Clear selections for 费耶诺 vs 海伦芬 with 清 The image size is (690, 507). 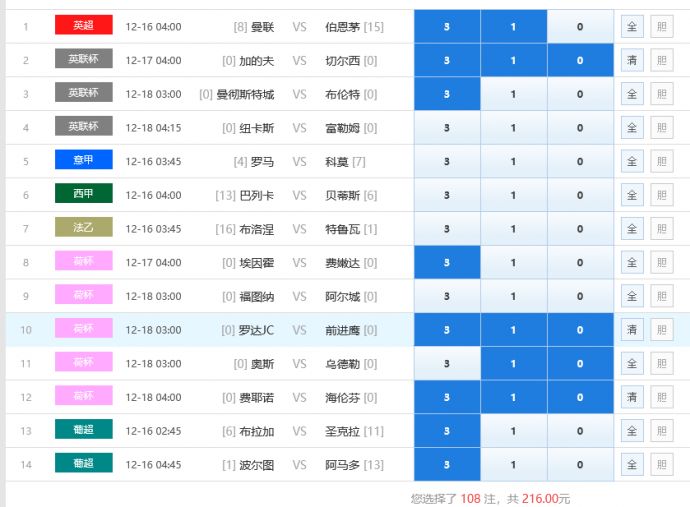[632, 398]
